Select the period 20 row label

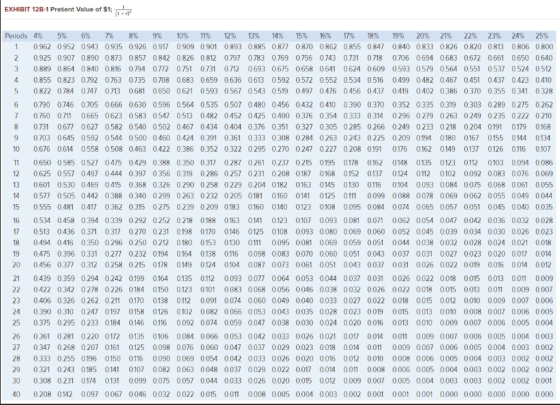pyautogui.click(x=16, y=265)
